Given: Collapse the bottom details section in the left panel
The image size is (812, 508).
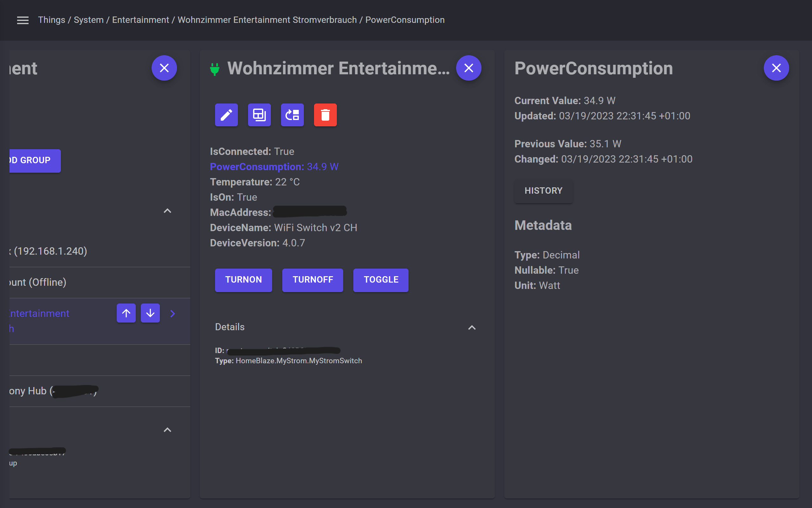Looking at the screenshot, I should coord(167,430).
